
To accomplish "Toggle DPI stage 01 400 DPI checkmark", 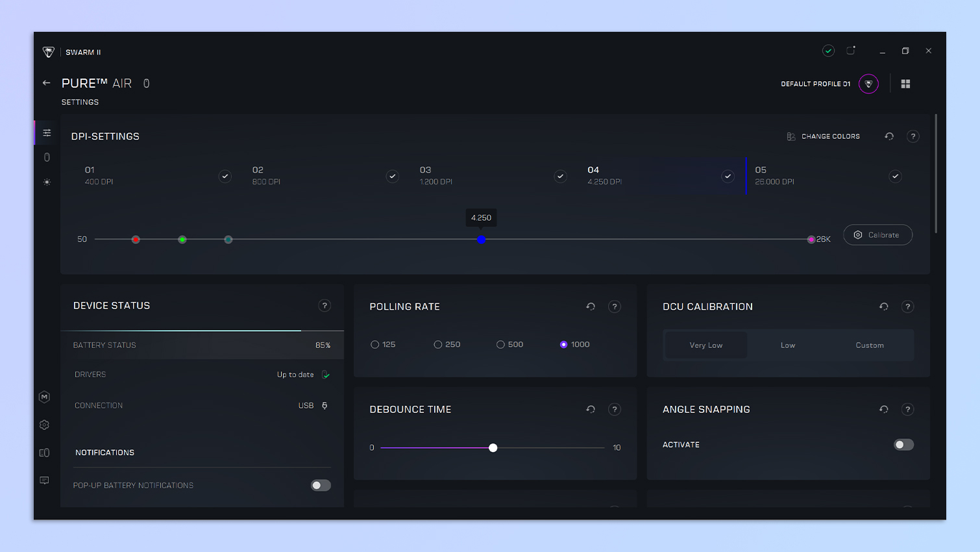I will pyautogui.click(x=225, y=176).
